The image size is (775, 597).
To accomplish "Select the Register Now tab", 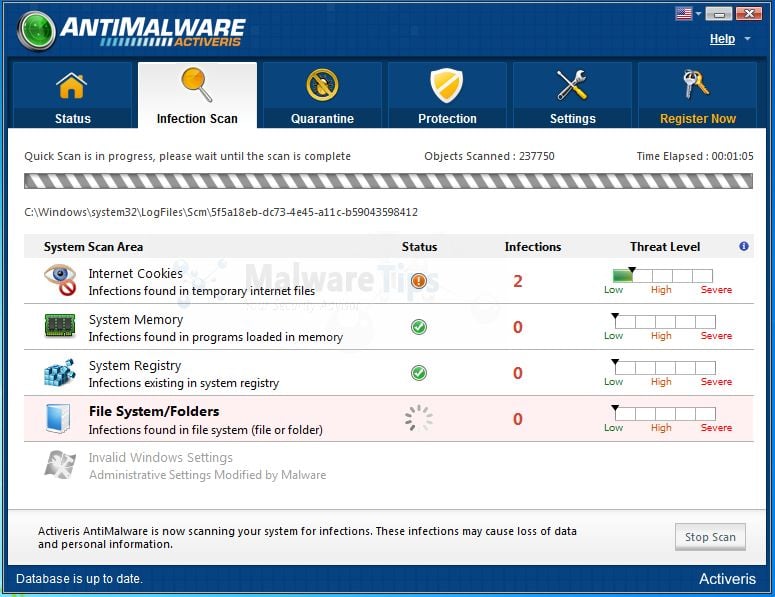I will click(x=697, y=95).
